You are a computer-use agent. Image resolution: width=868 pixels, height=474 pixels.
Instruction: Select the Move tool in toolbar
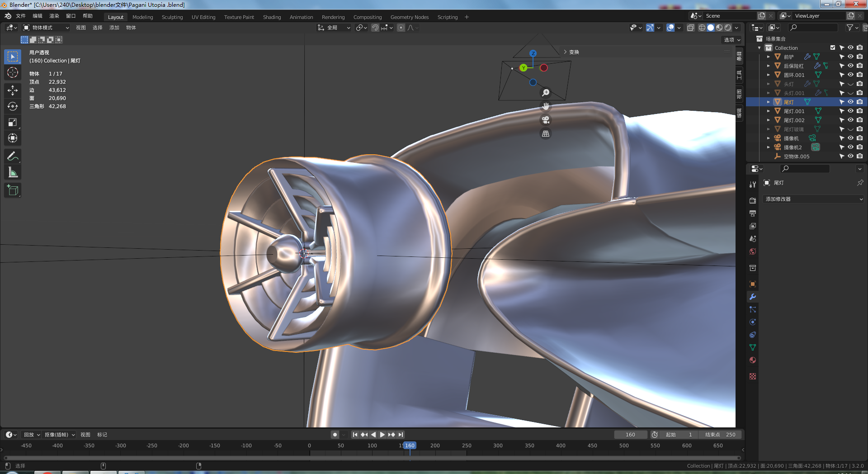click(x=13, y=90)
